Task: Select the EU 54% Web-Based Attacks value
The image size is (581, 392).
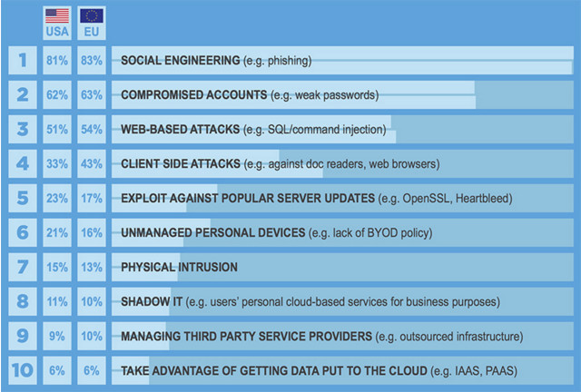Action: pos(92,129)
